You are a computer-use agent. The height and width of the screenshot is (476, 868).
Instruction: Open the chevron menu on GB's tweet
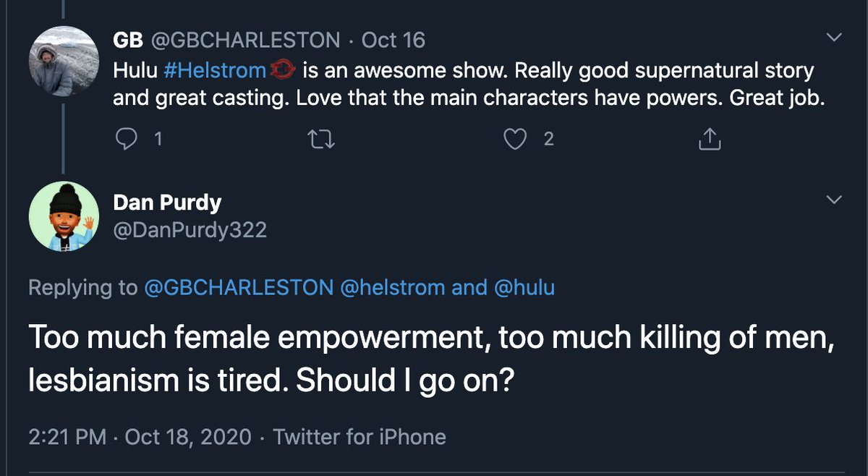click(834, 37)
